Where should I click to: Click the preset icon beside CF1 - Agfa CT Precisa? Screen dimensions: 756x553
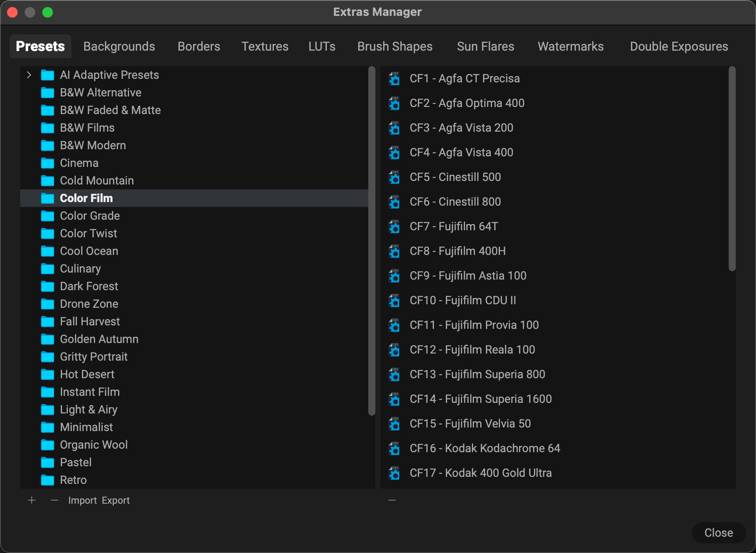394,78
